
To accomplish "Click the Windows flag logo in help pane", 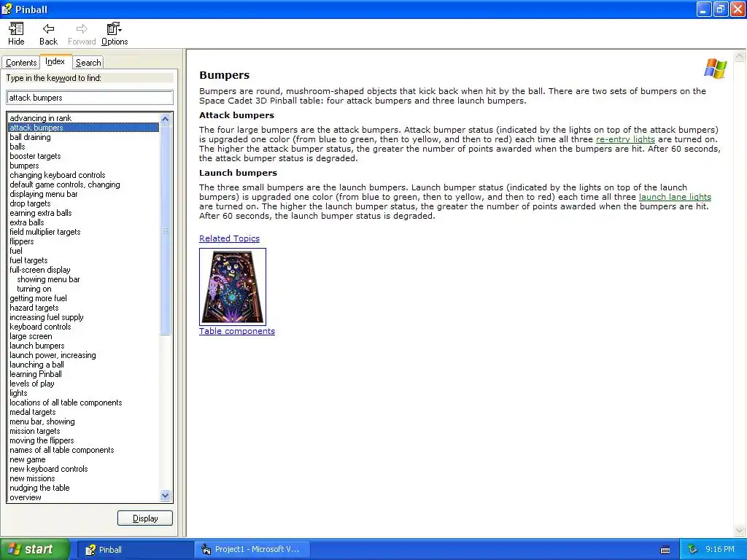I will coord(715,69).
